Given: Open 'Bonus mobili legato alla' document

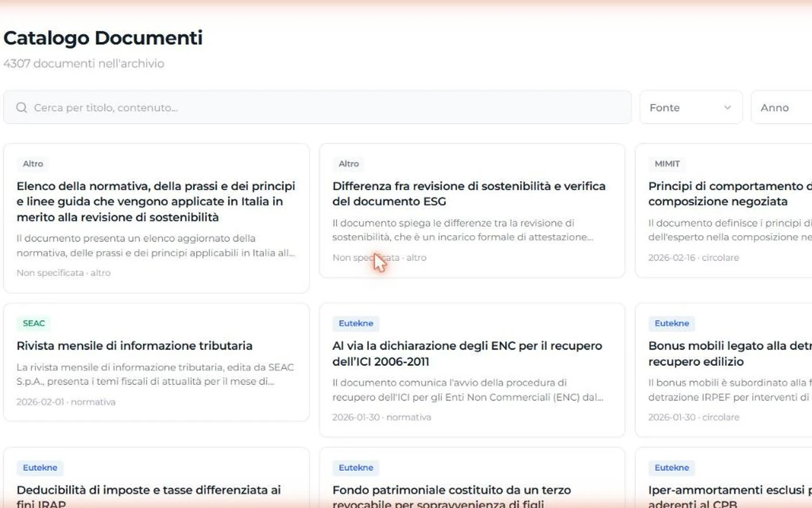Looking at the screenshot, I should [x=724, y=370].
